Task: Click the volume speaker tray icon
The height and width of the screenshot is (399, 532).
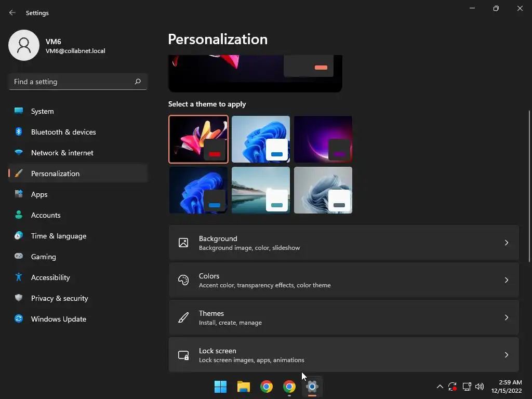Action: click(x=480, y=387)
